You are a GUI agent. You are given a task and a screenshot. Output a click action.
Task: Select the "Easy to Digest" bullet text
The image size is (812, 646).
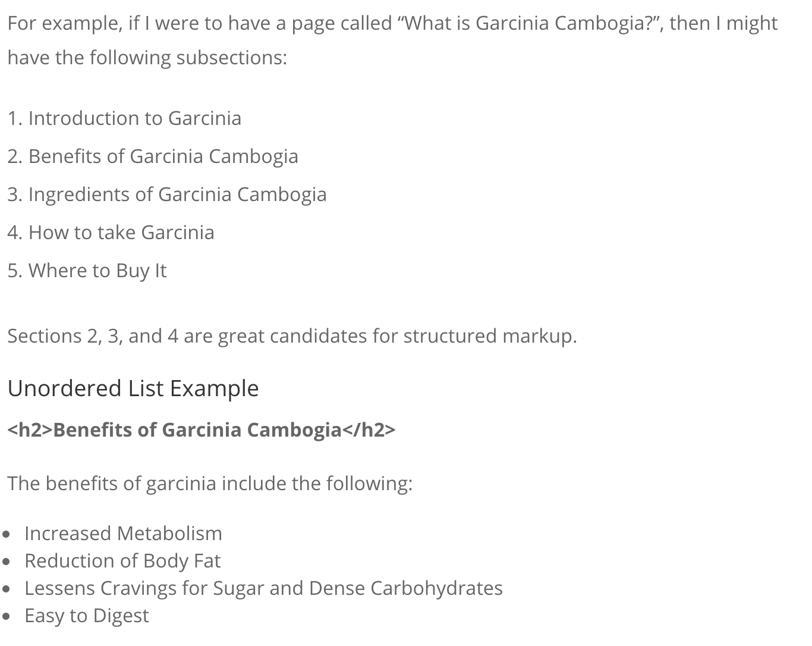tap(87, 616)
